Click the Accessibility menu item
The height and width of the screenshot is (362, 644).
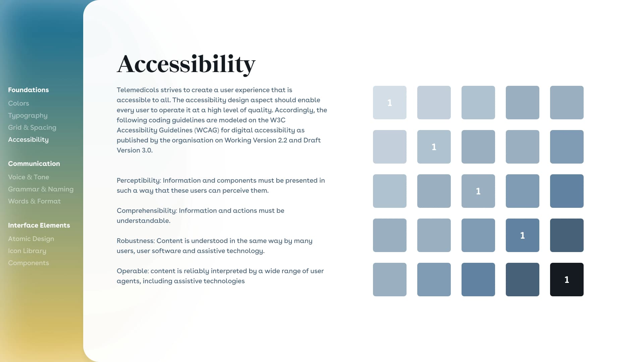click(28, 139)
